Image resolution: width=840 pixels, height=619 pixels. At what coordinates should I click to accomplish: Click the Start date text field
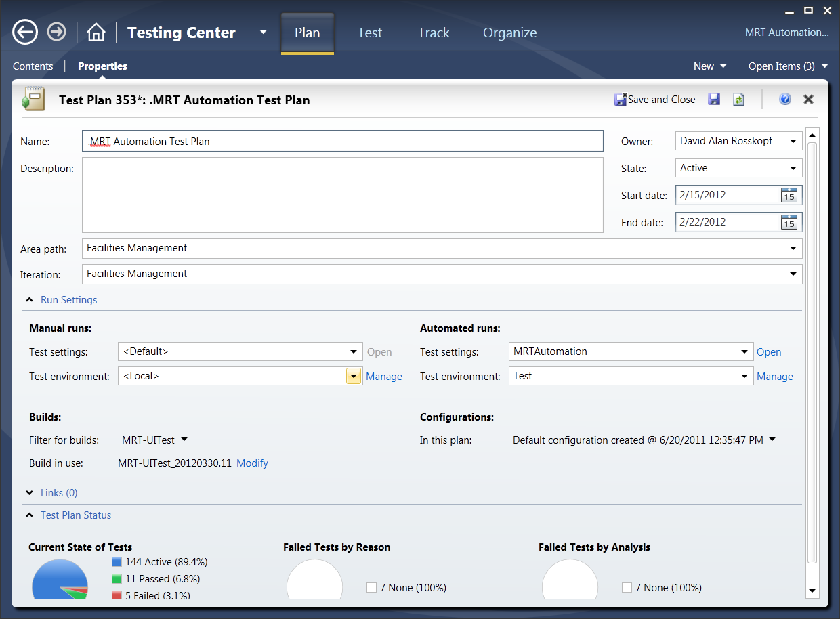pyautogui.click(x=728, y=195)
